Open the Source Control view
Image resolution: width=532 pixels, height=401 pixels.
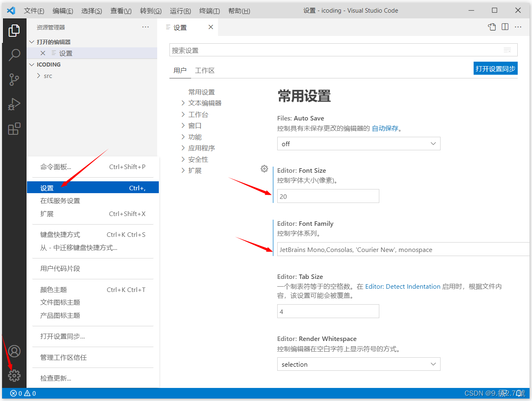tap(14, 80)
